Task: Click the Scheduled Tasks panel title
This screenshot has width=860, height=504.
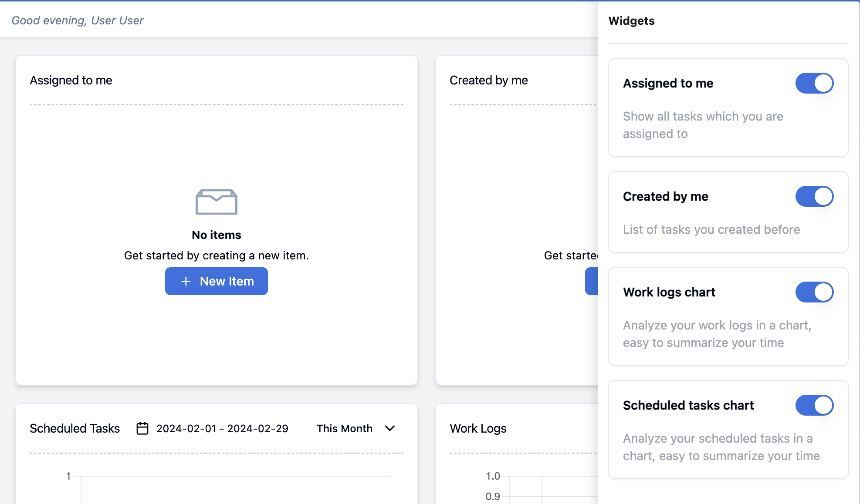Action: [74, 428]
